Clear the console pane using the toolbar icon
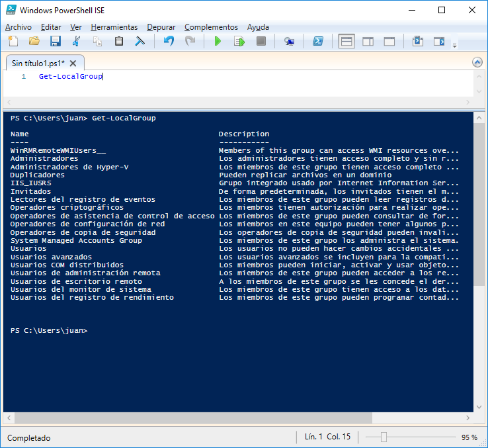The width and height of the screenshot is (488, 448). 140,42
